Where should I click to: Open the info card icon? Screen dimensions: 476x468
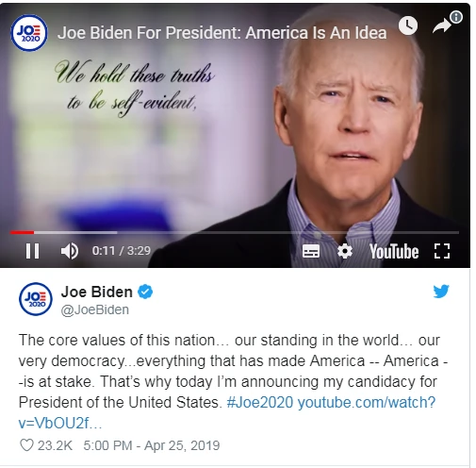click(x=456, y=17)
